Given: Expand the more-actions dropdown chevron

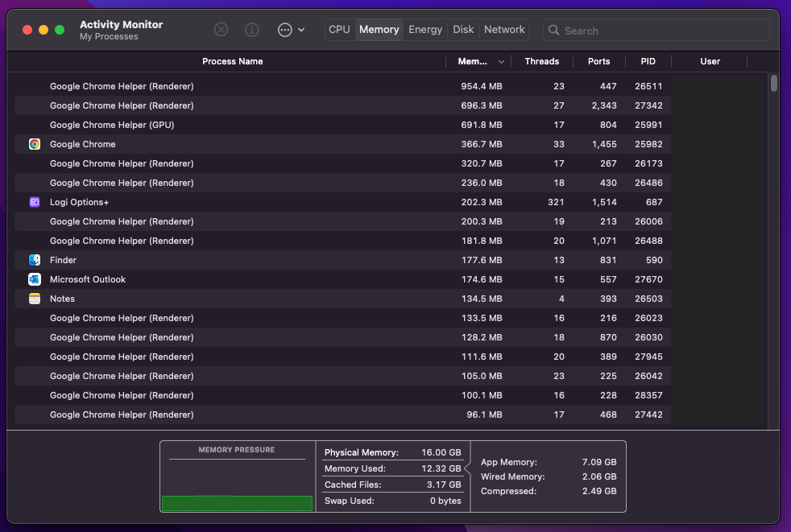Looking at the screenshot, I should point(301,30).
